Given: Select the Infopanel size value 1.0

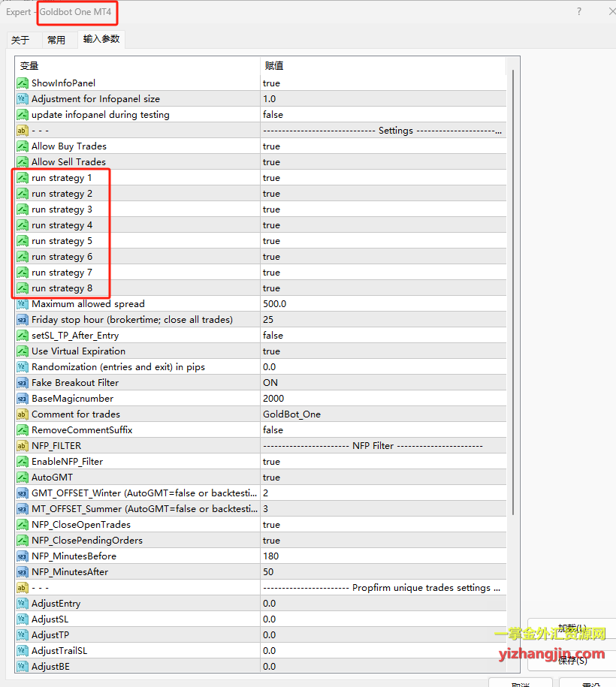Looking at the screenshot, I should point(269,98).
